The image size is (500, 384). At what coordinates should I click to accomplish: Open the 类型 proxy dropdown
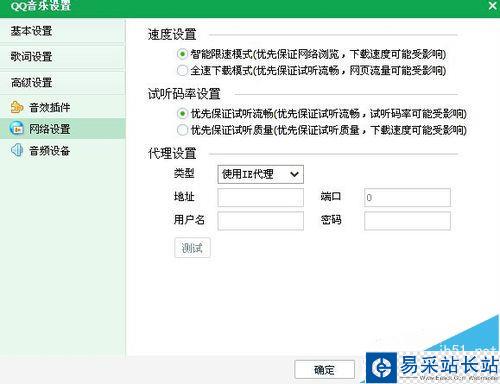point(260,174)
